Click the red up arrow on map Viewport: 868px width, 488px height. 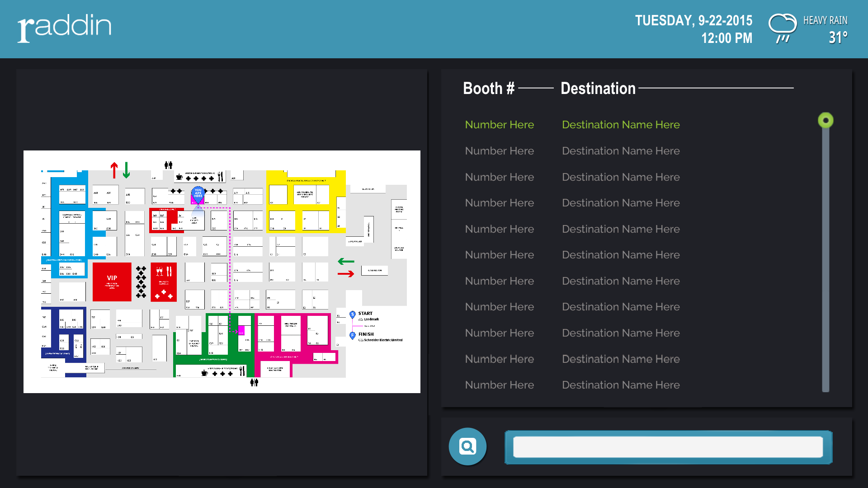point(114,170)
